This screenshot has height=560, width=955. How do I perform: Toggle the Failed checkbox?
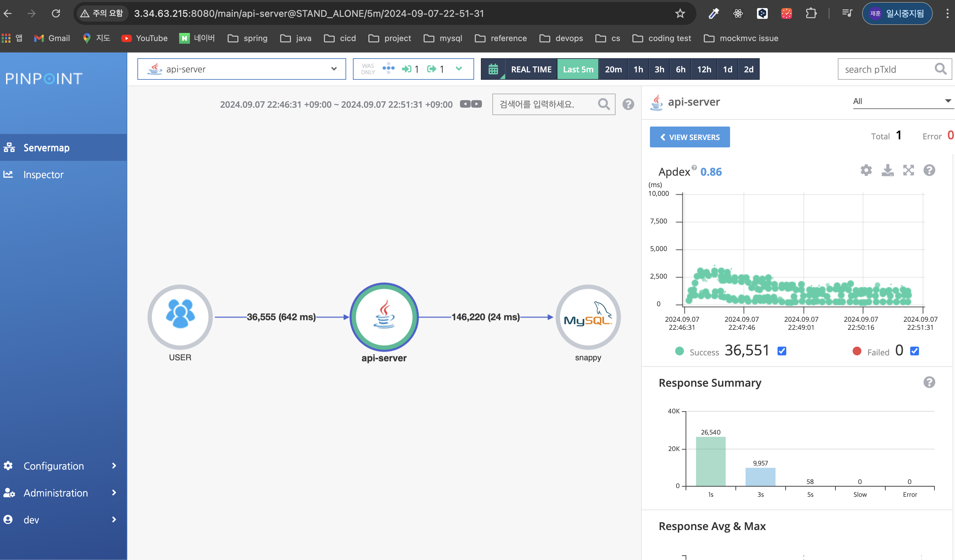coord(915,351)
